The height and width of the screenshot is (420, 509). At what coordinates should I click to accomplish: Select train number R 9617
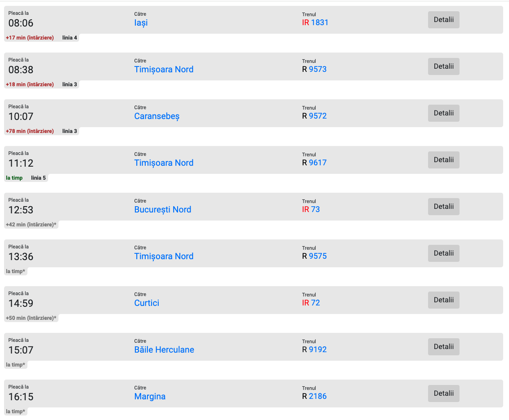pyautogui.click(x=317, y=163)
